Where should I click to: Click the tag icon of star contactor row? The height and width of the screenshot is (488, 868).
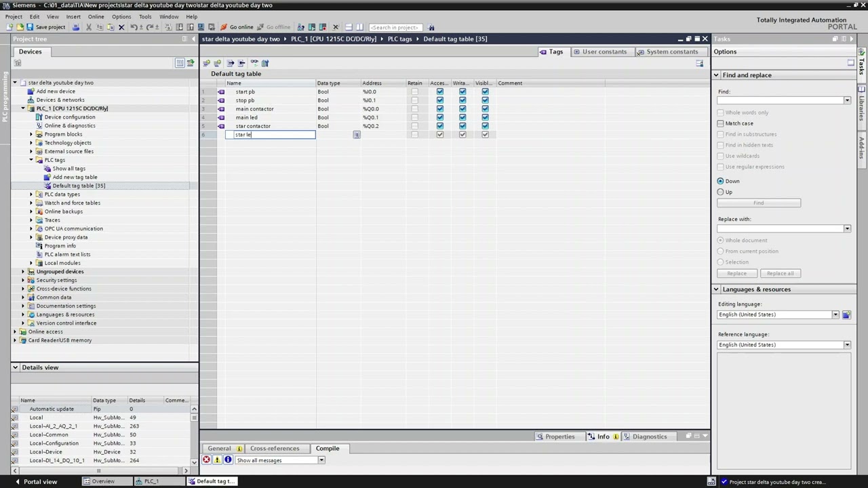[221, 126]
